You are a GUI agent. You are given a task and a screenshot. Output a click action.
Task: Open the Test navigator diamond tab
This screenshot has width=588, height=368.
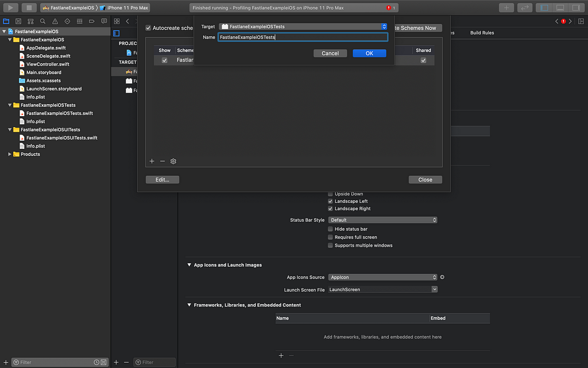click(67, 21)
